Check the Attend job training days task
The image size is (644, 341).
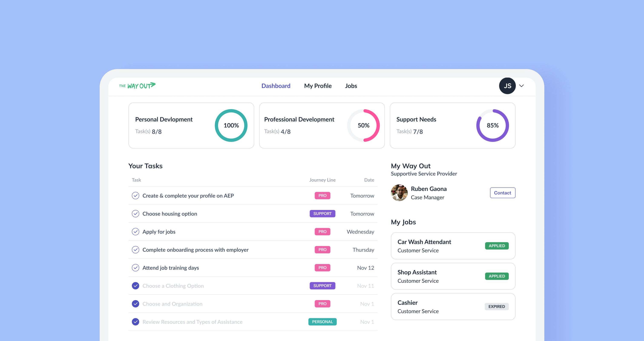coord(135,268)
